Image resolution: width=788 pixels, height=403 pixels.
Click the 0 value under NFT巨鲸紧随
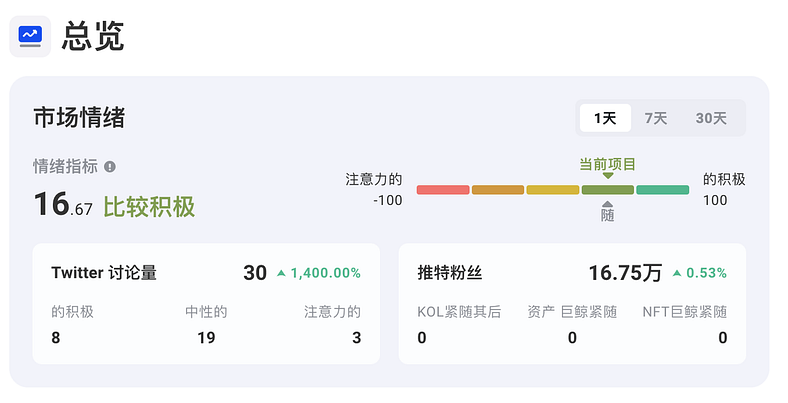point(723,338)
